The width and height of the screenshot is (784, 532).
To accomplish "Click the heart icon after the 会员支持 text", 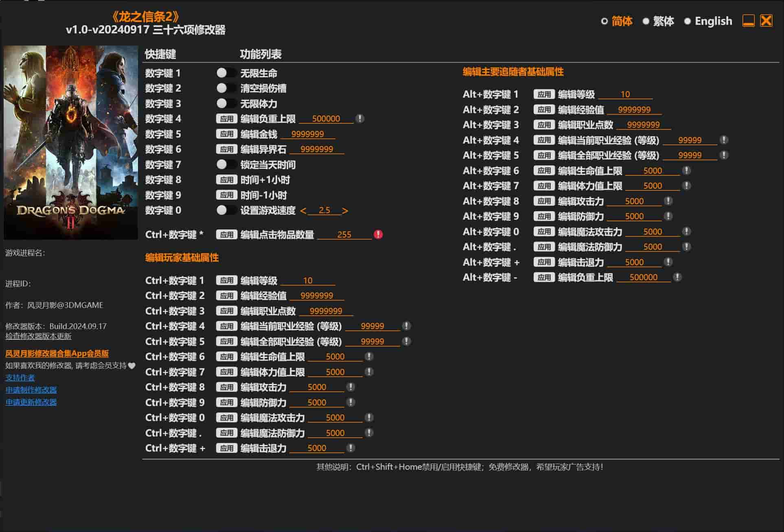I will point(132,366).
